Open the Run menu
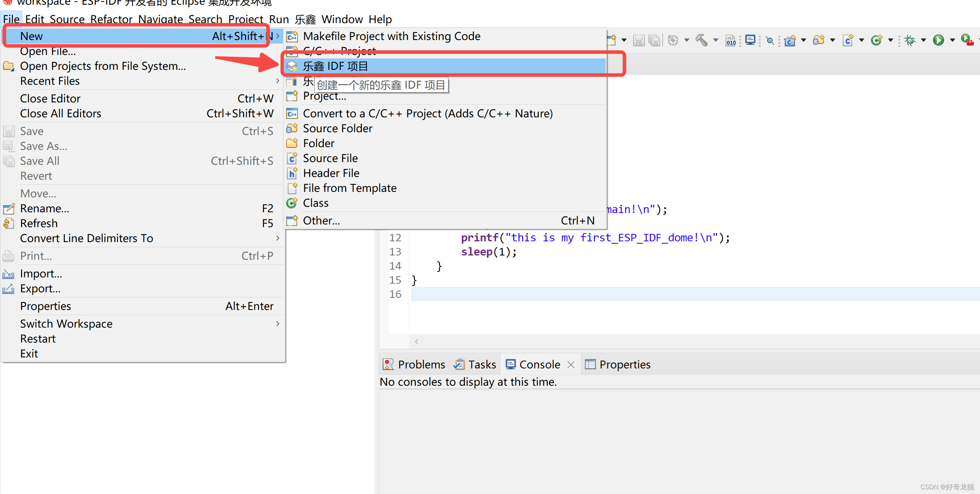Viewport: 980px width, 494px height. point(279,19)
